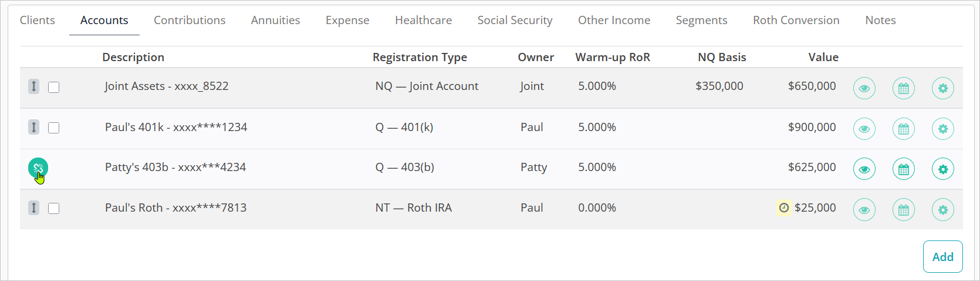Click the calendar icon for Patty's 403b
980x281 pixels.
903,169
